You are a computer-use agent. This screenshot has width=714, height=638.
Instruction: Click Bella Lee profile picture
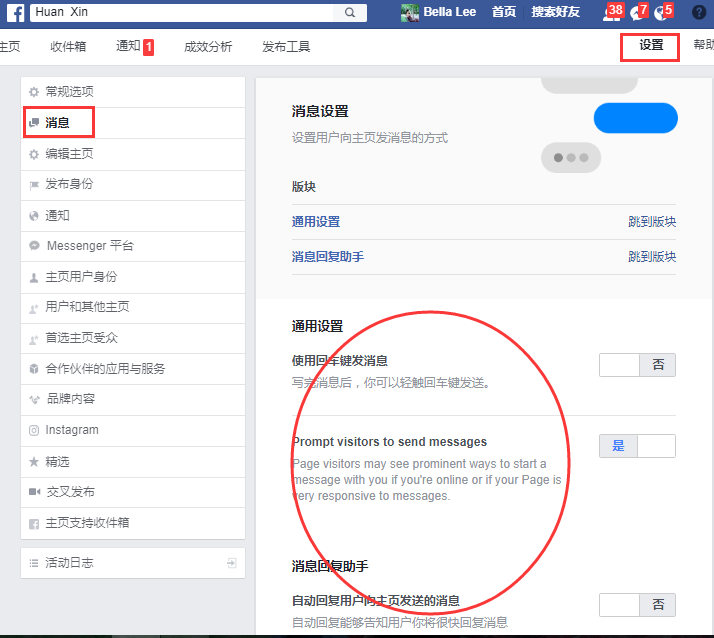point(410,12)
